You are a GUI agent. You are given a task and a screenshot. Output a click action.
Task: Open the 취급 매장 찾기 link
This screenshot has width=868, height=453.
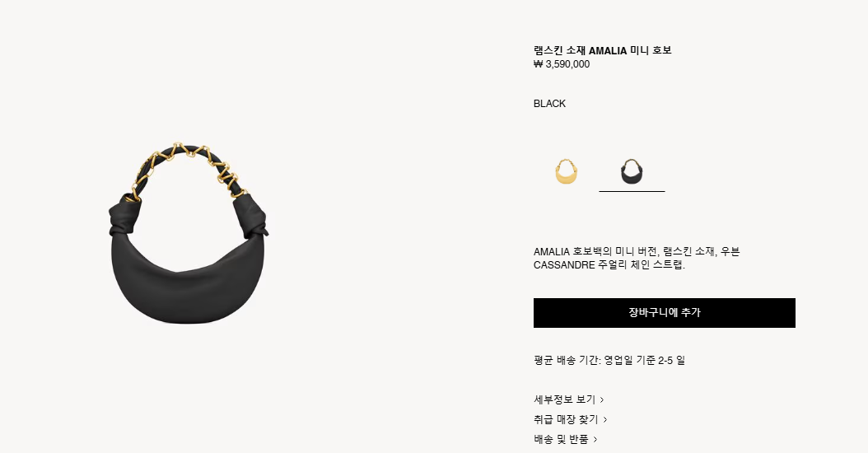pos(566,419)
